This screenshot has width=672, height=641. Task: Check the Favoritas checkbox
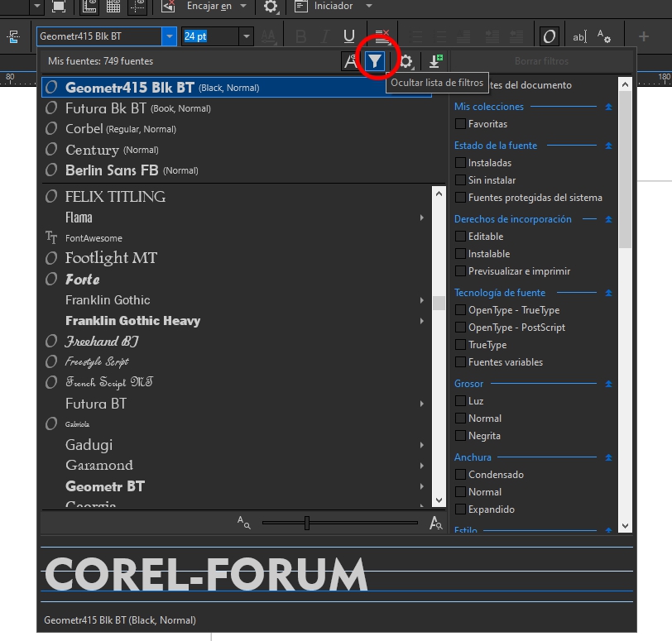[460, 124]
